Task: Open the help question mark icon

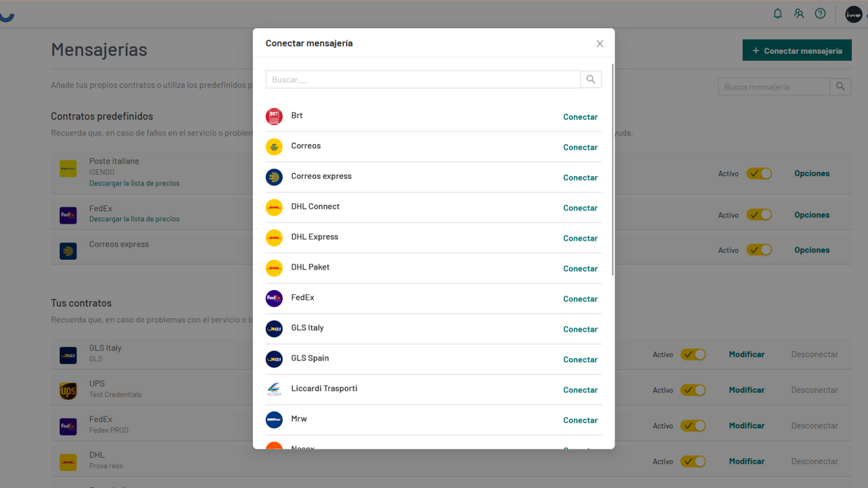Action: (x=821, y=14)
